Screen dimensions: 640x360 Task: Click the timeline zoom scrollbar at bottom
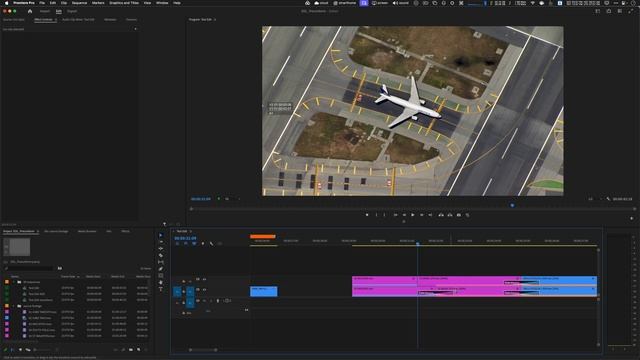click(x=203, y=350)
